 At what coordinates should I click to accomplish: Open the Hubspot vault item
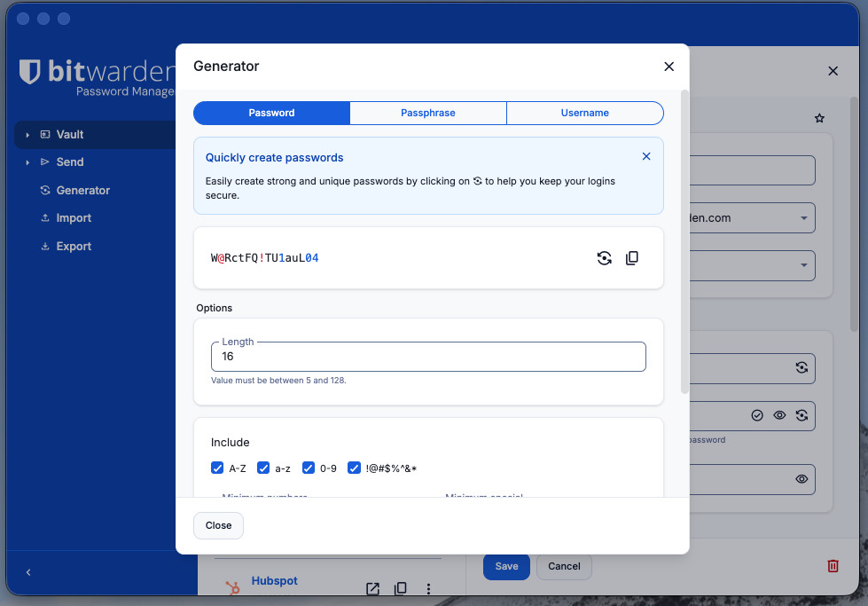click(274, 580)
